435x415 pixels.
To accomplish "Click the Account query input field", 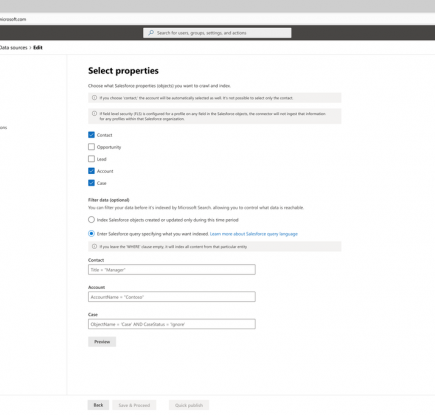I will [x=172, y=297].
